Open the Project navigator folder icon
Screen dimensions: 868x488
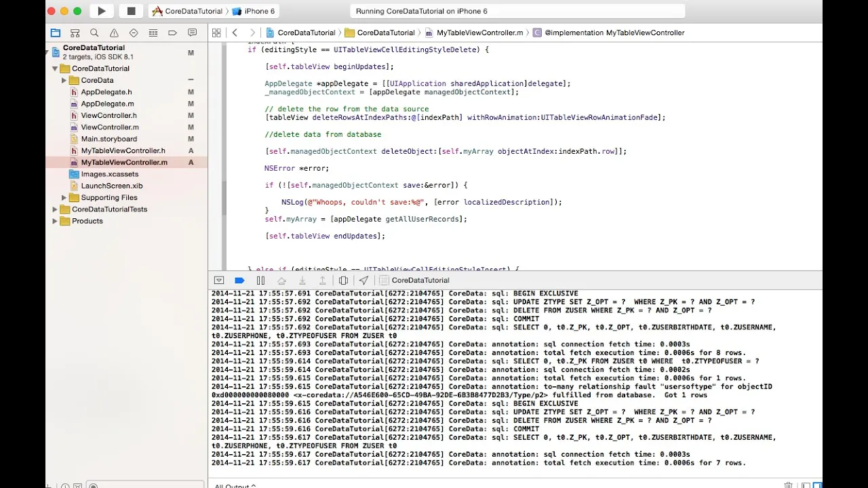[56, 33]
